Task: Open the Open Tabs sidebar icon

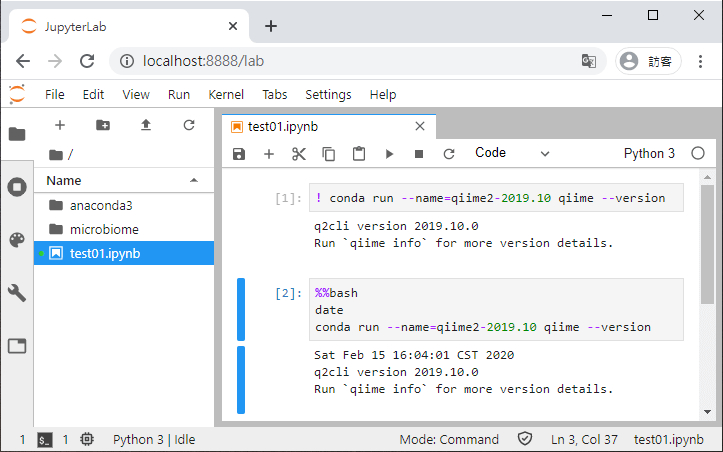Action: pos(17,346)
